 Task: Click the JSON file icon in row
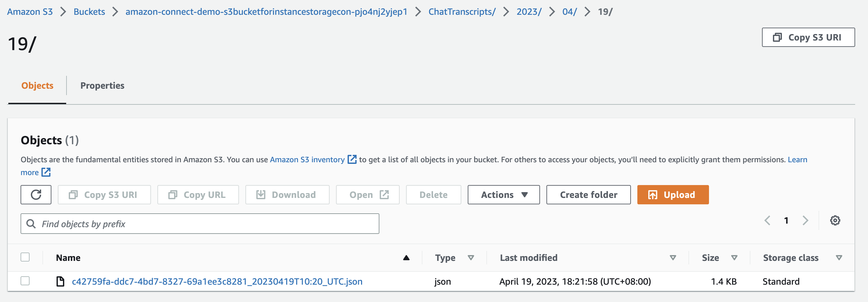[x=60, y=281]
